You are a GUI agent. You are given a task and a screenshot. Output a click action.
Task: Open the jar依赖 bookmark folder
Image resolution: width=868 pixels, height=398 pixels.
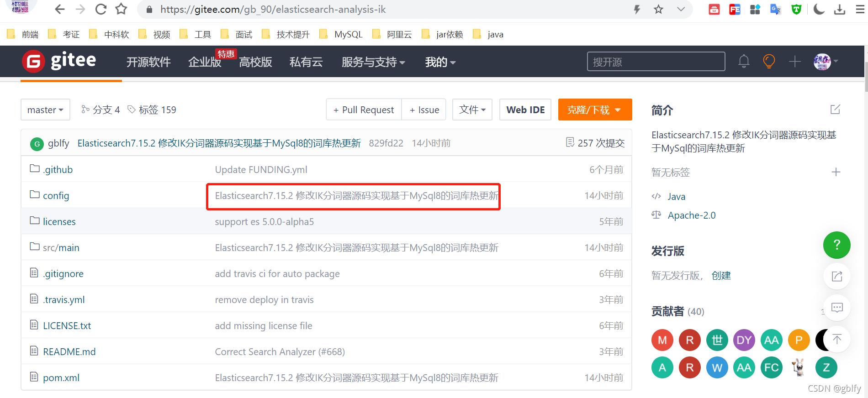tap(442, 34)
